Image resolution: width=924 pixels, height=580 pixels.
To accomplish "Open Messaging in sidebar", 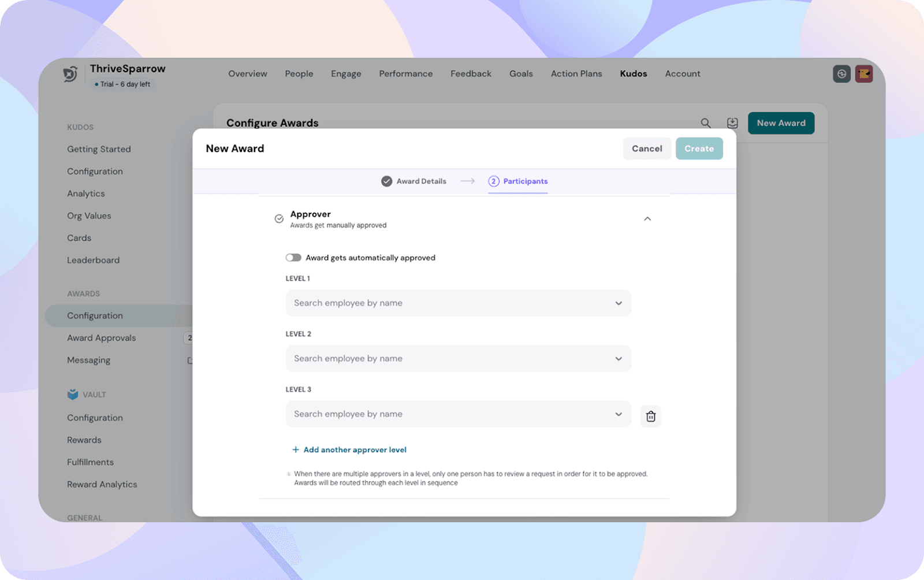I will [x=88, y=360].
